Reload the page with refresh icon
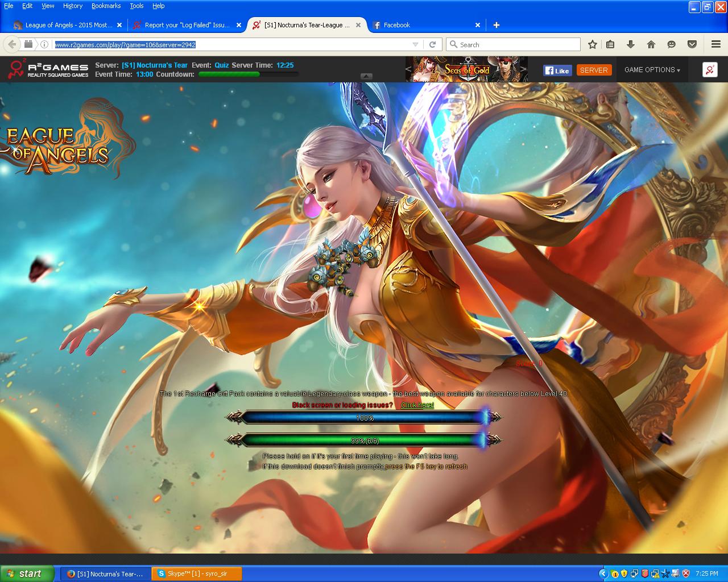Image resolution: width=728 pixels, height=582 pixels. 432,44
